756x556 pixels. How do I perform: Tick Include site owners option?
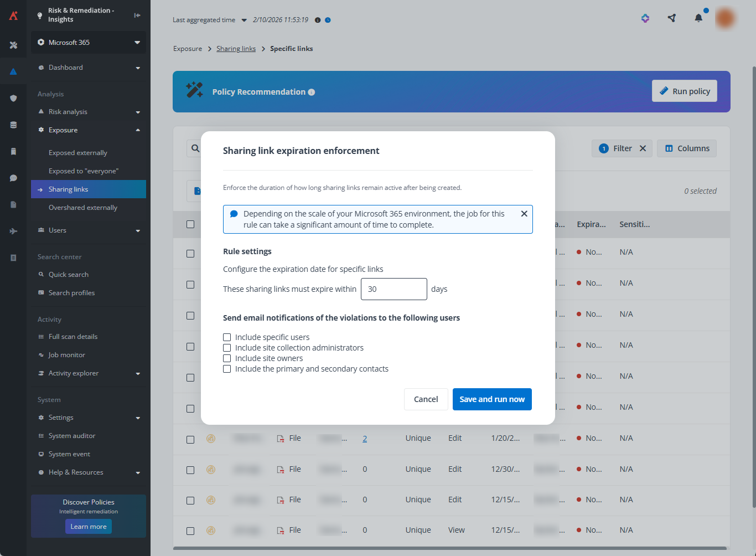[227, 358]
